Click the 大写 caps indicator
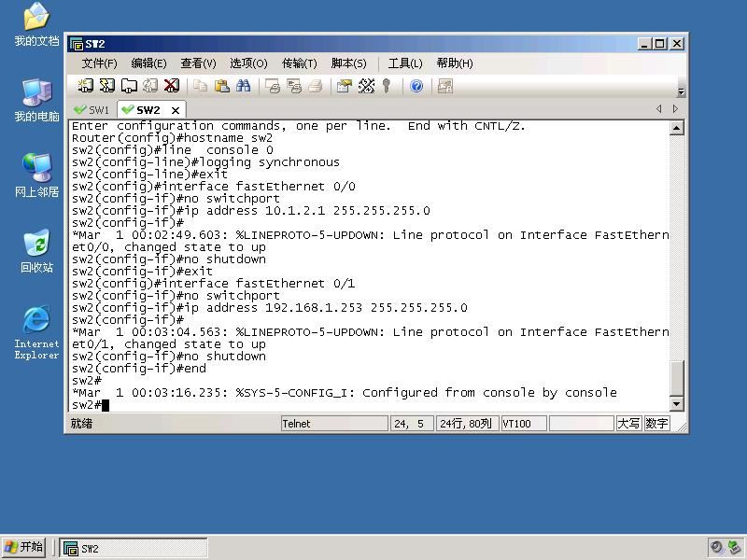The image size is (747, 560). (628, 424)
